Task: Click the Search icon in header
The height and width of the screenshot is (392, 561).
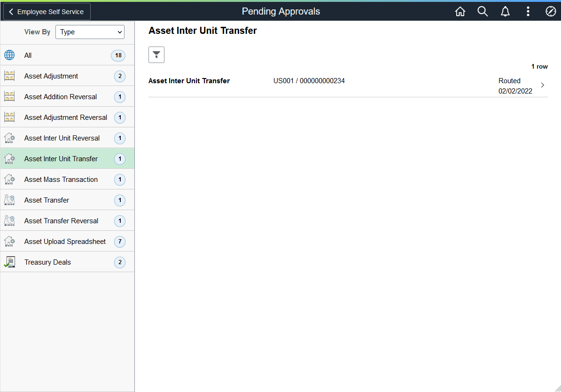Action: [x=483, y=11]
